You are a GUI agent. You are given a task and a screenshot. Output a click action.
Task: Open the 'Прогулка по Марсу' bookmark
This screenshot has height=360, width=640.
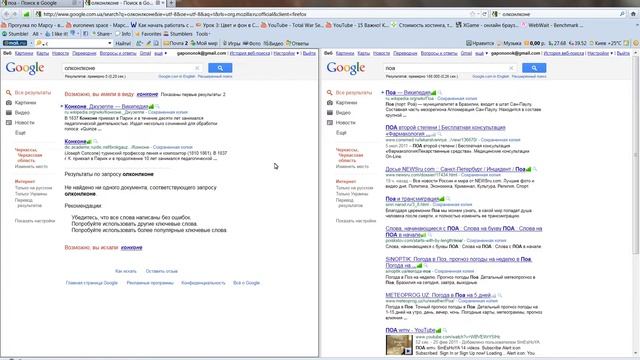(32, 25)
